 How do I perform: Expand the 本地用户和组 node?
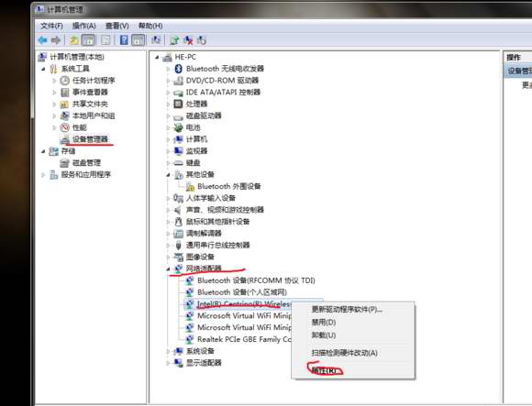coord(54,115)
